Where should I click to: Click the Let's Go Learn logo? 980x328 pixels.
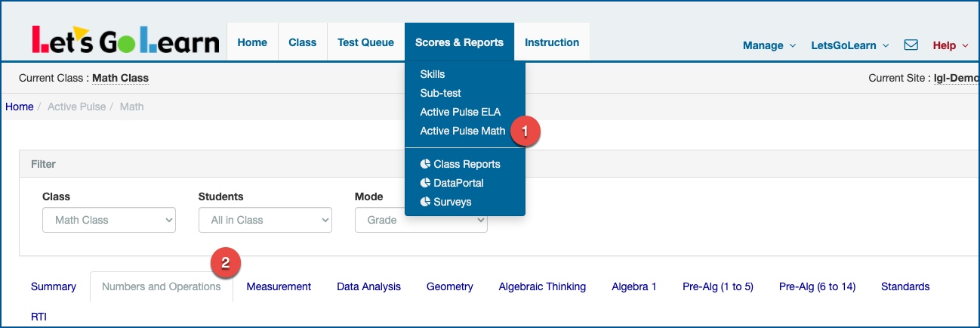(x=125, y=40)
